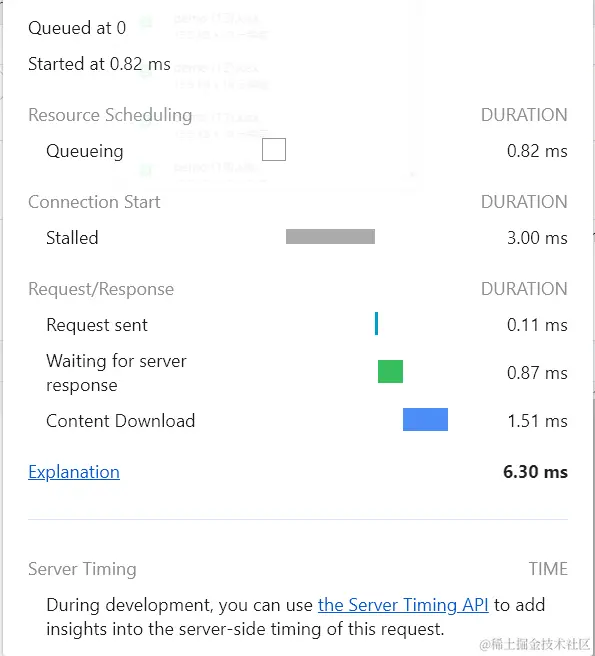The height and width of the screenshot is (656, 595).
Task: Select the Waiting for server response label
Action: 116,373
